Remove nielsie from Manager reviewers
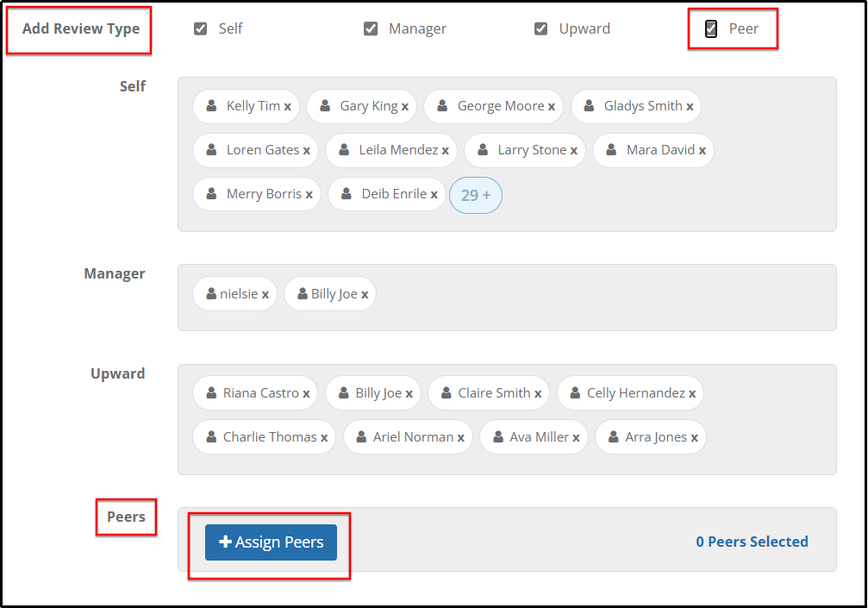 coord(265,295)
